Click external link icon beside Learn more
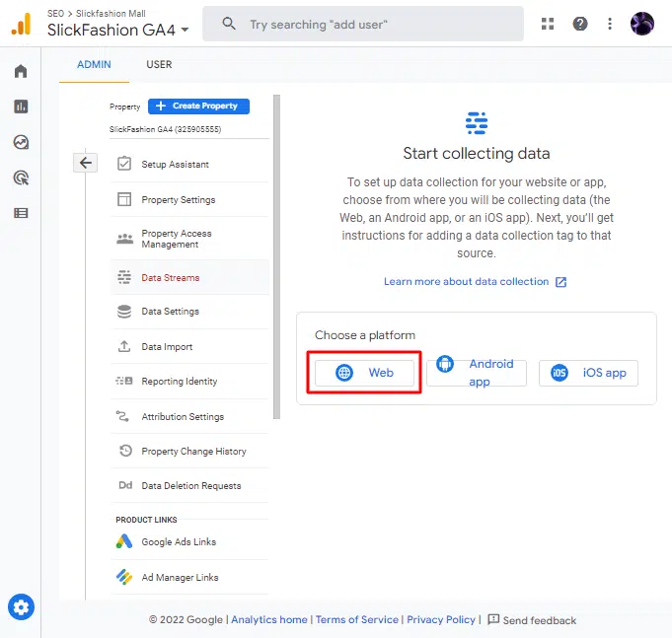The height and width of the screenshot is (638, 672). pyautogui.click(x=561, y=282)
